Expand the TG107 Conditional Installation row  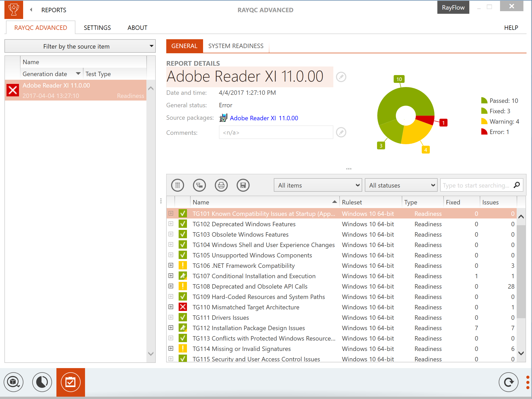pyautogui.click(x=171, y=276)
